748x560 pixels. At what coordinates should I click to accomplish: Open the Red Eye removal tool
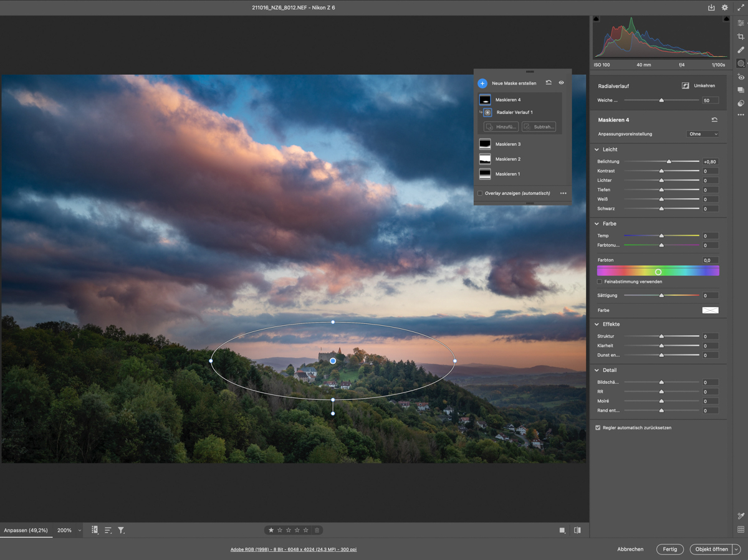pos(741,77)
